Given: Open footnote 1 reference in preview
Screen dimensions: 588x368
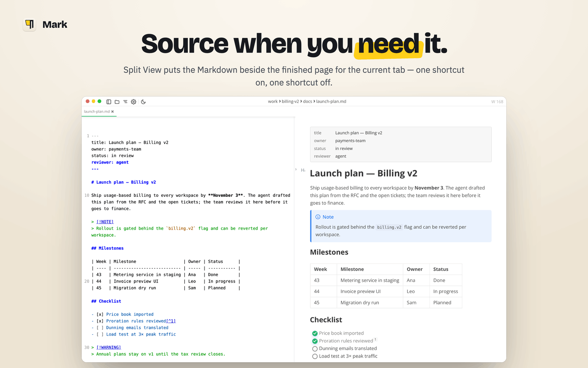Looking at the screenshot, I should tap(375, 339).
